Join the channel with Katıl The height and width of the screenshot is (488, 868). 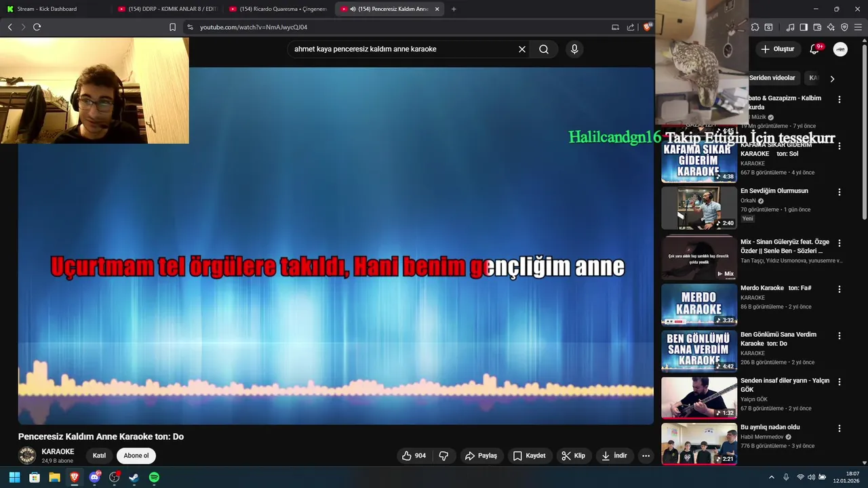click(x=99, y=455)
